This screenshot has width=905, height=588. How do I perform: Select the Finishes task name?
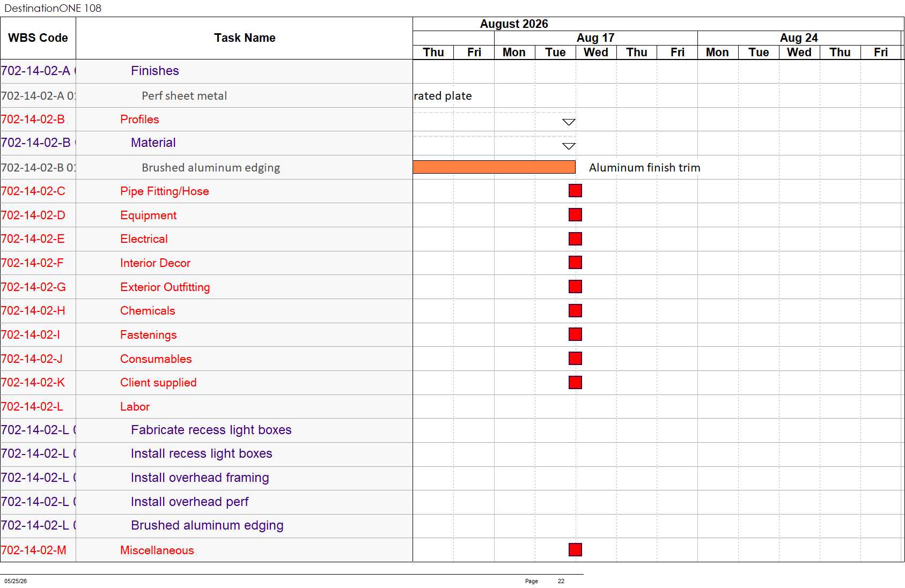point(155,71)
